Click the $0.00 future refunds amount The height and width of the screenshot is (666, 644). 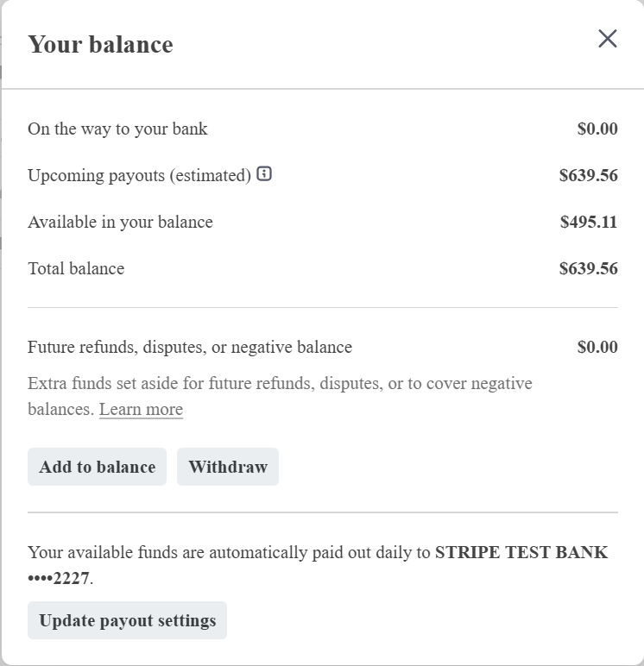(597, 347)
